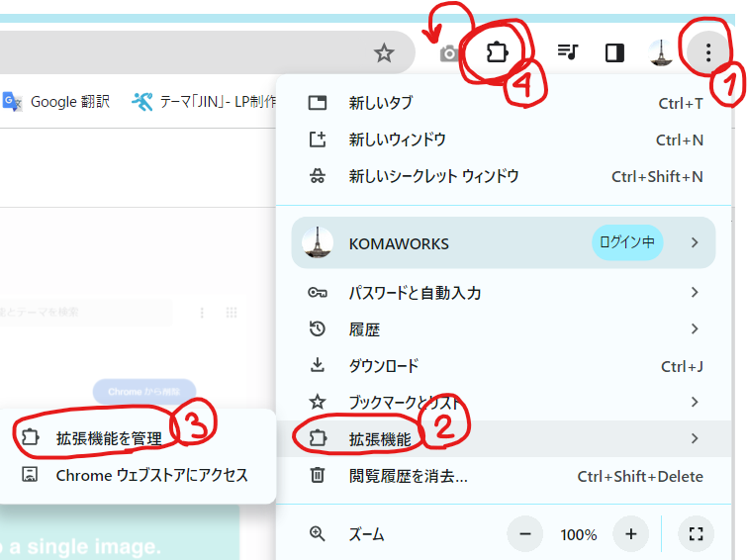Enter fullscreen using the zoom row icon
The image size is (747, 560).
tap(696, 534)
